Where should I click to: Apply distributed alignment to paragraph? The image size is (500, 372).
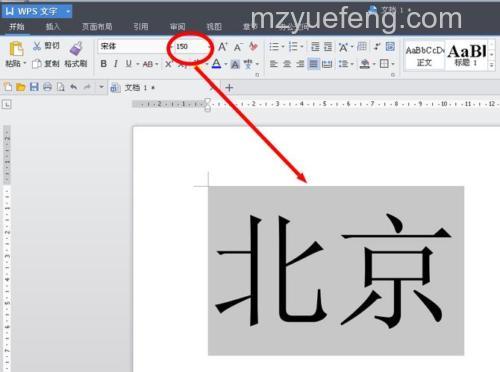point(327,64)
